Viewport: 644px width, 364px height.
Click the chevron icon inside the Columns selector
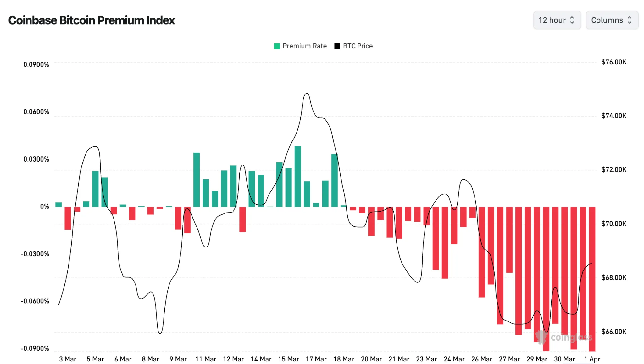pos(630,20)
